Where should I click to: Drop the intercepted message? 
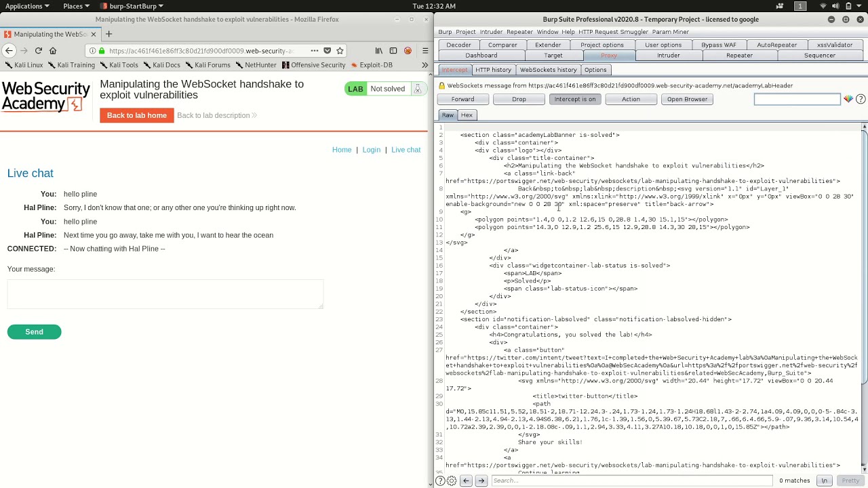tap(519, 99)
